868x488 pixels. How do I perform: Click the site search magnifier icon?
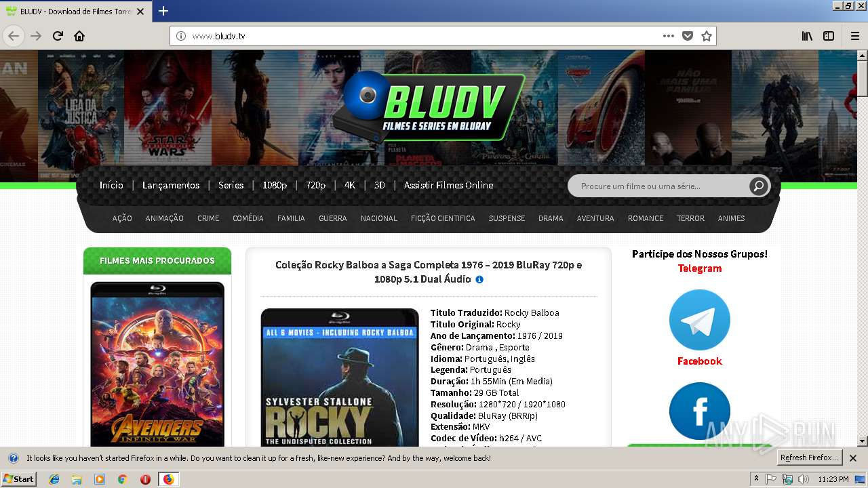click(x=758, y=186)
